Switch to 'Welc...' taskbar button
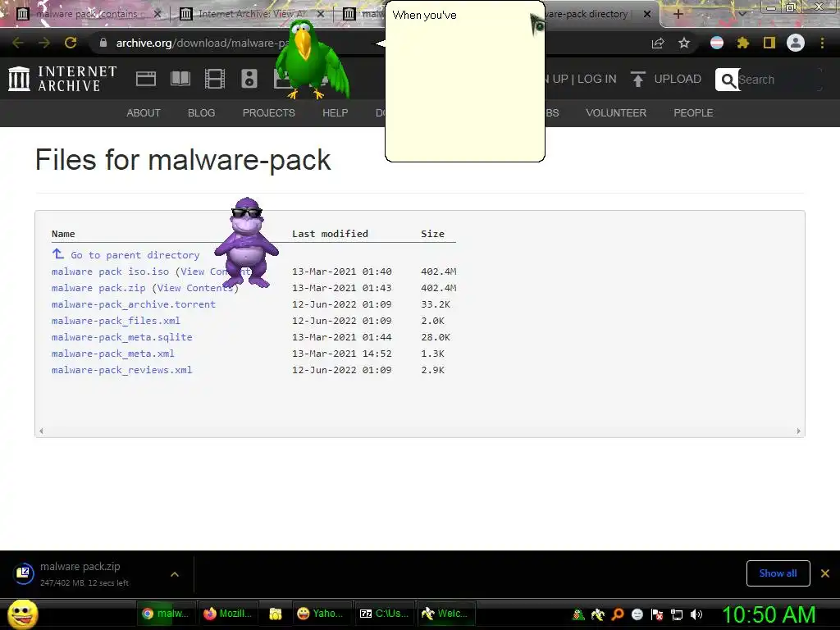Image resolution: width=840 pixels, height=630 pixels. (x=446, y=614)
